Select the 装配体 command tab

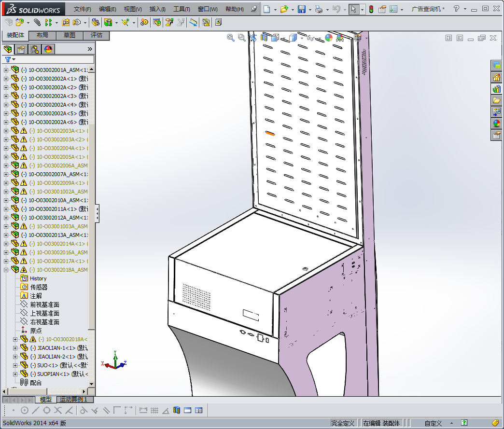(15, 35)
